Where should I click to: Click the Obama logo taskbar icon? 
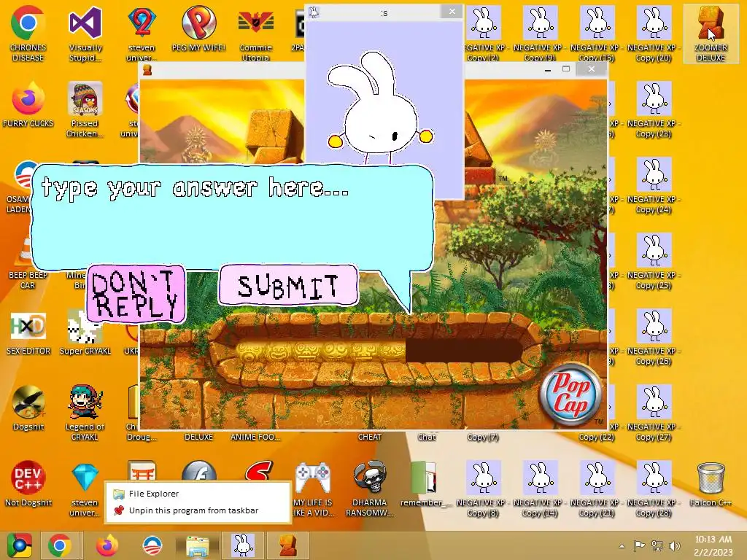(152, 545)
